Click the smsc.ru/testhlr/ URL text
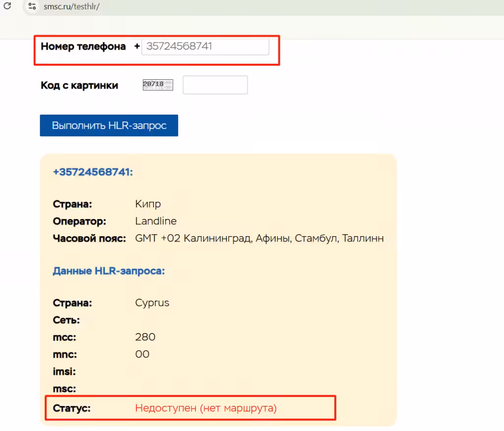Screen dimensions: 504x431 pyautogui.click(x=71, y=6)
